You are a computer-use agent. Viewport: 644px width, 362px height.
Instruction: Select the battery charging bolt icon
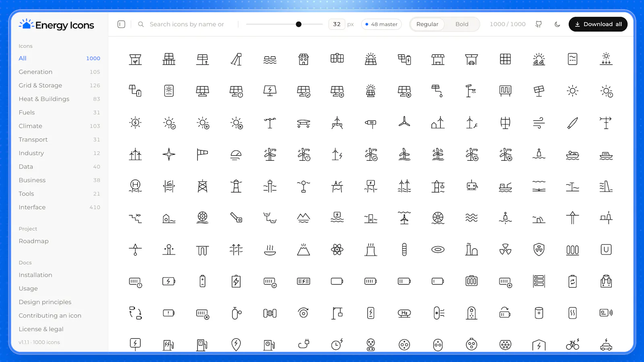[169, 281]
